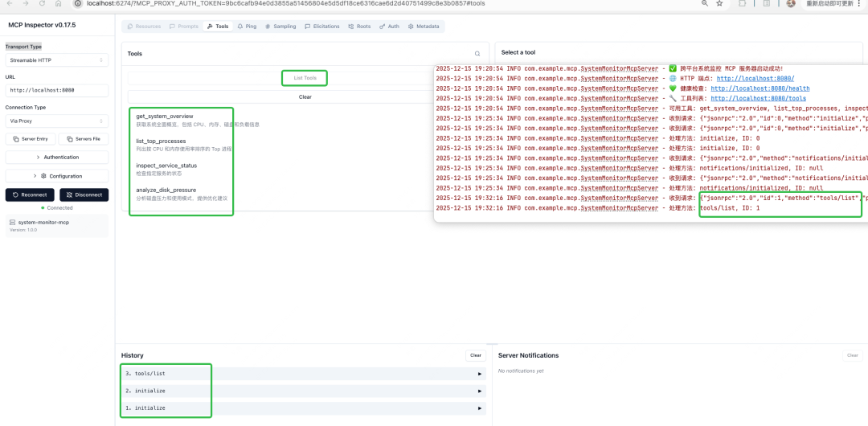The image size is (868, 426).
Task: Click the Connected status indicator
Action: tap(57, 208)
